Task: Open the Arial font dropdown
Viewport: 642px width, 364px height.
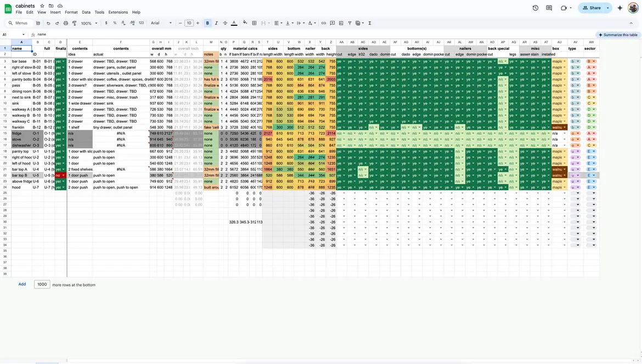Action: tap(161, 23)
